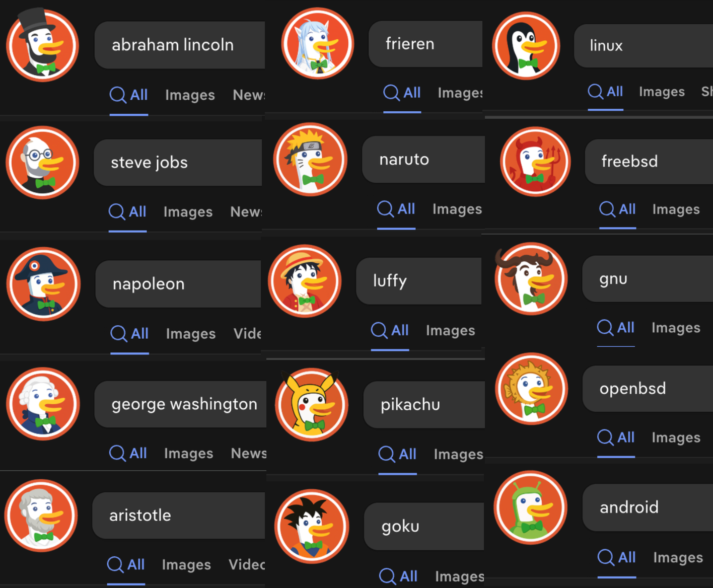Click the Android robot duck logo
This screenshot has width=713, height=588.
pos(530,507)
